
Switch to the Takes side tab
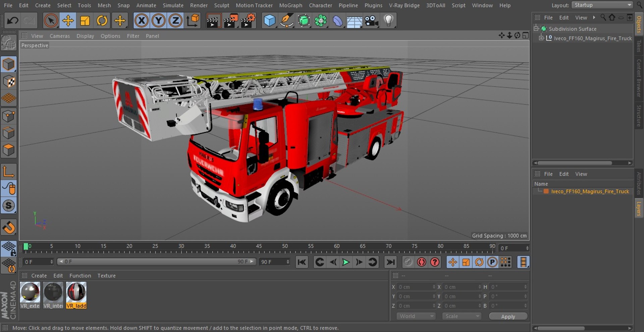point(639,46)
